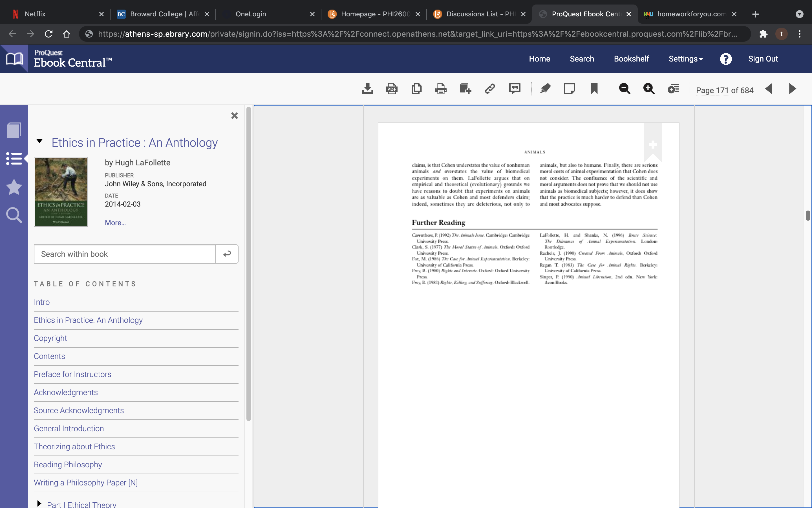Viewport: 812px width, 508px height.
Task: Open Writing a Philosophy Paper entry
Action: [x=86, y=483]
